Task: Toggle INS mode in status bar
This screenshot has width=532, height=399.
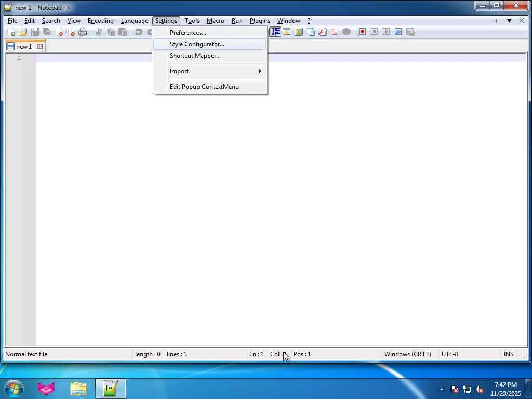Action: coord(508,354)
